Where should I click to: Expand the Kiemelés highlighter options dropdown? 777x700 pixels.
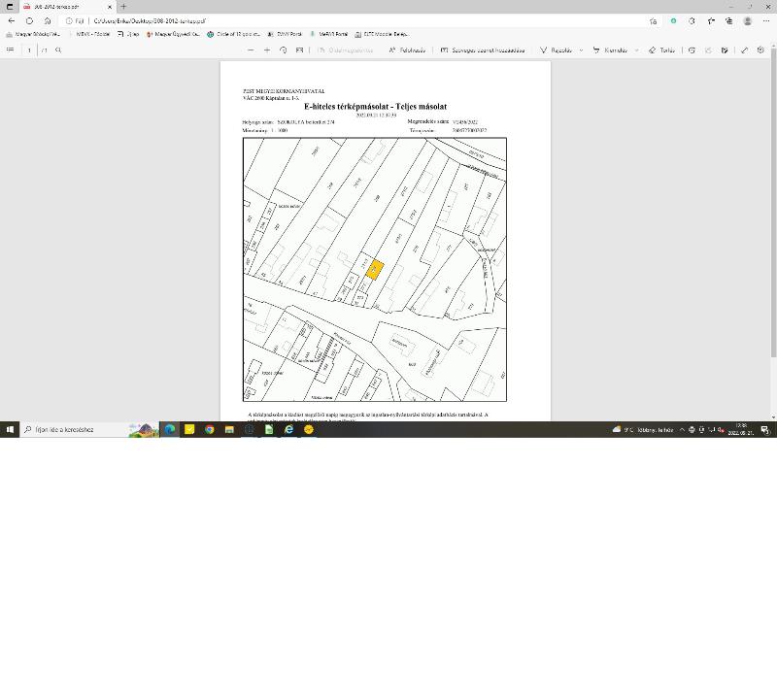[637, 50]
